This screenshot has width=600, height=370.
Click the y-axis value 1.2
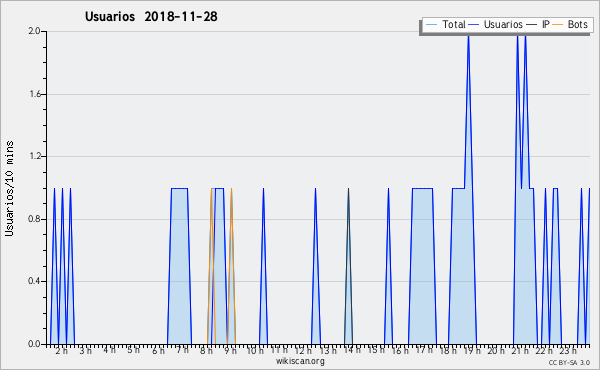pyautogui.click(x=35, y=156)
